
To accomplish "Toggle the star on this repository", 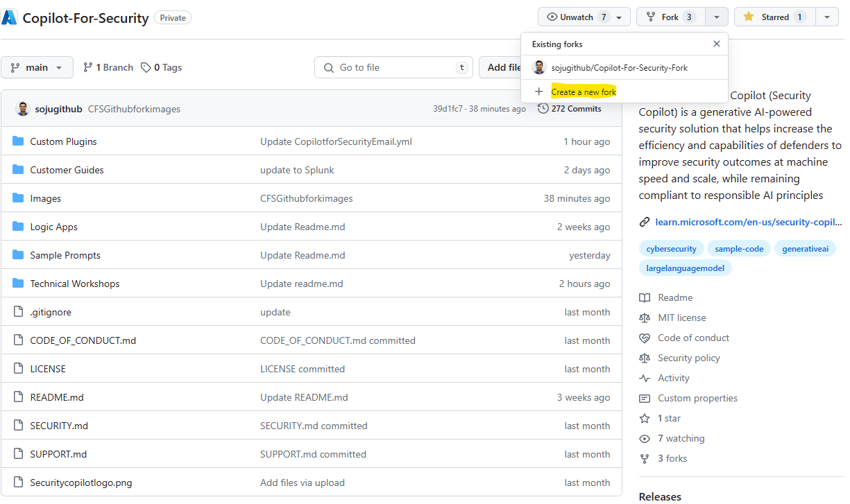I will 773,17.
